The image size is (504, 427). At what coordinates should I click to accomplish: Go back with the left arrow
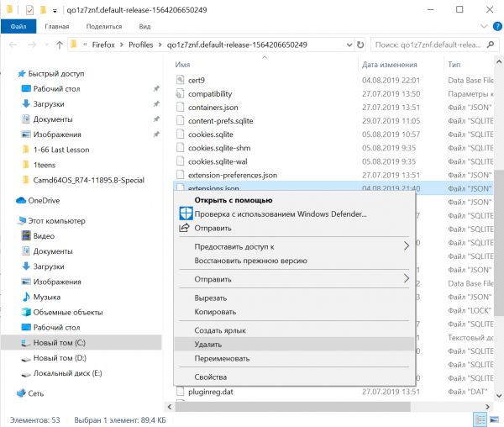[x=13, y=45]
